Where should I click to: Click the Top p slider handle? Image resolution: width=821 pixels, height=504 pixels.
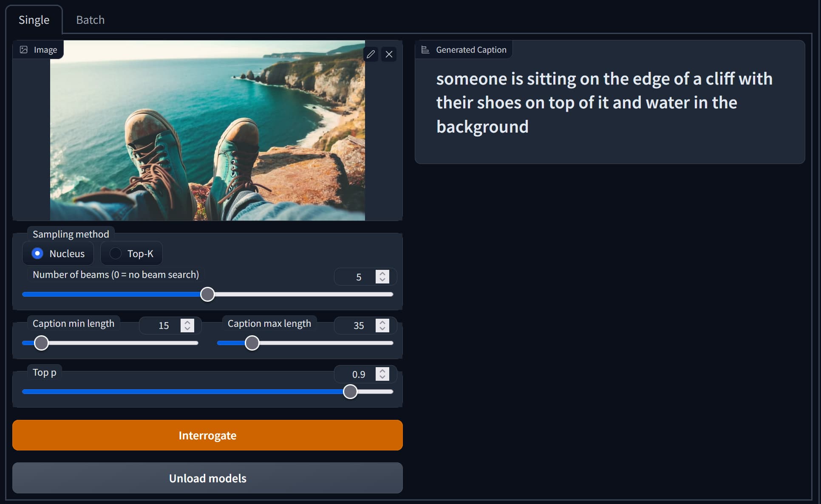pos(350,391)
